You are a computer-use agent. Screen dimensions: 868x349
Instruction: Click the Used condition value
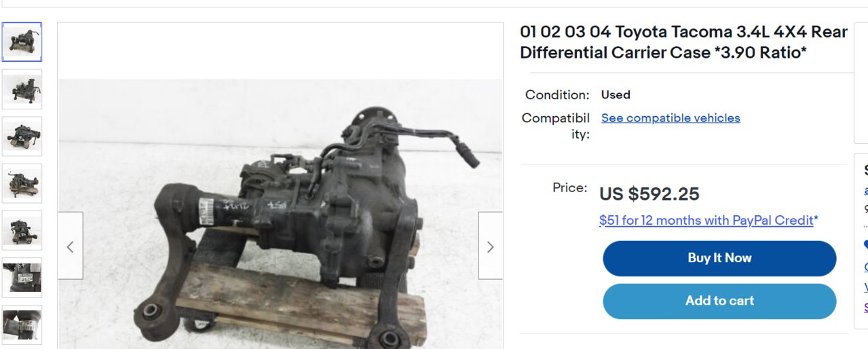pos(616,95)
